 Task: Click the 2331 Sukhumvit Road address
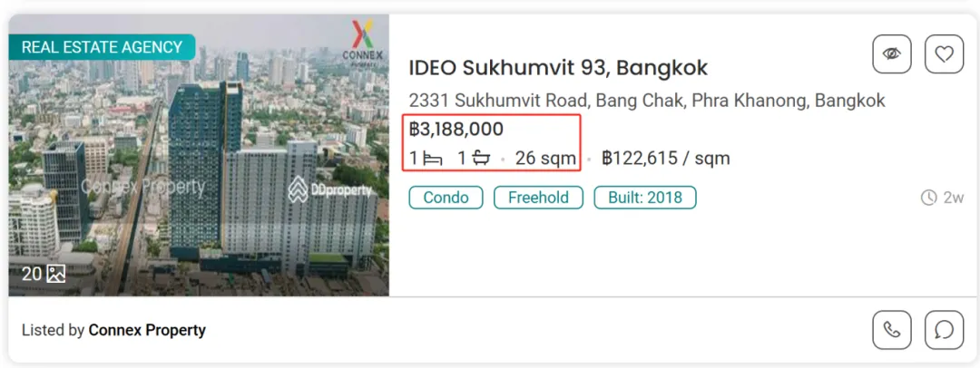[x=646, y=100]
